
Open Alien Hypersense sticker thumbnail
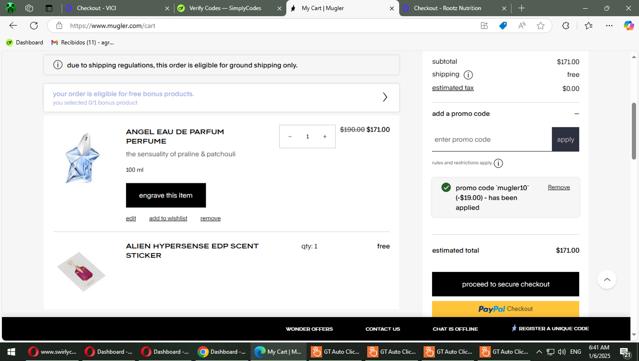pos(81,271)
